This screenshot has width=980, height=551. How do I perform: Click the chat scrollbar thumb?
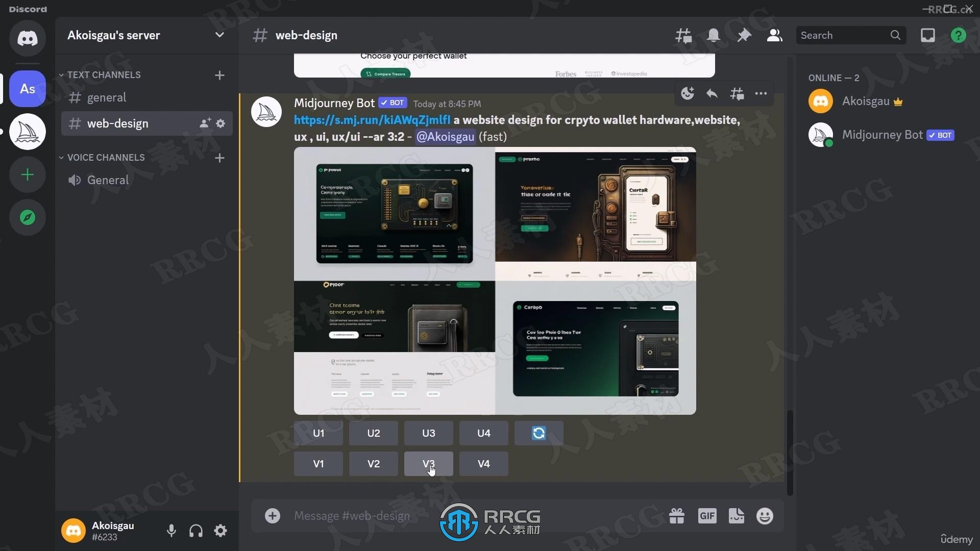click(x=790, y=453)
